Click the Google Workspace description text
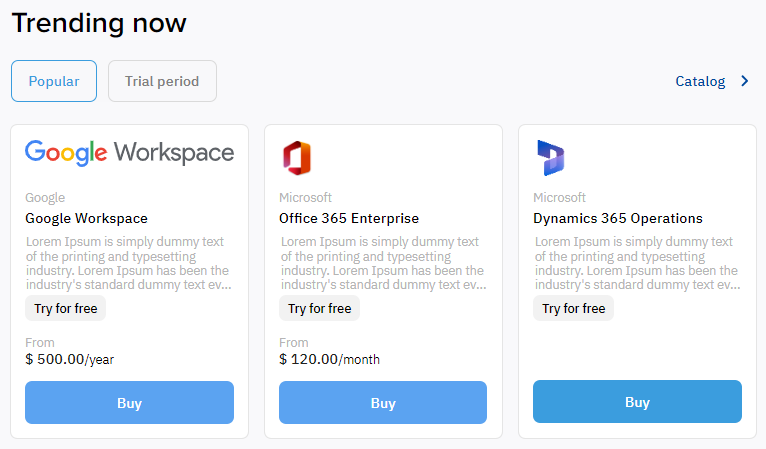Image resolution: width=766 pixels, height=449 pixels. point(128,263)
